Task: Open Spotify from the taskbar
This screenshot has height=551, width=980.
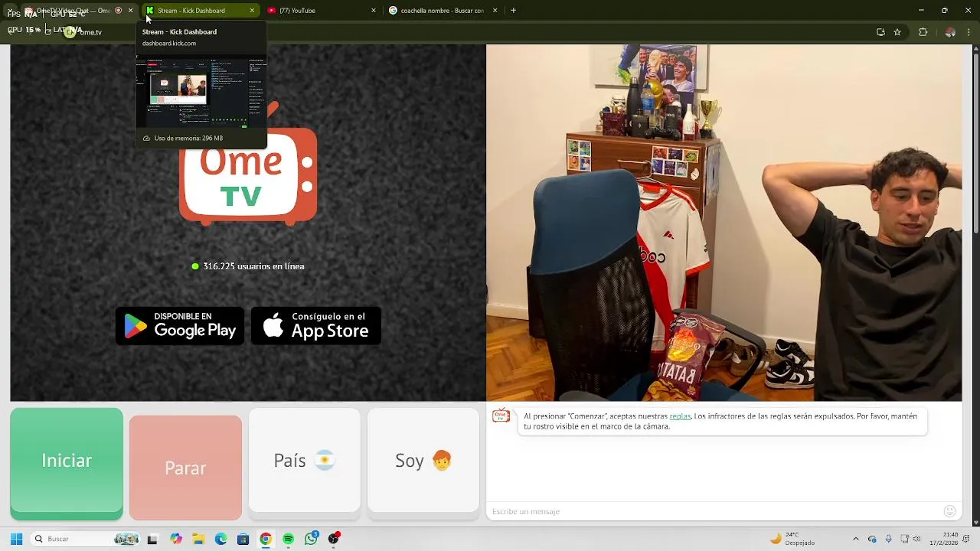Action: point(288,540)
